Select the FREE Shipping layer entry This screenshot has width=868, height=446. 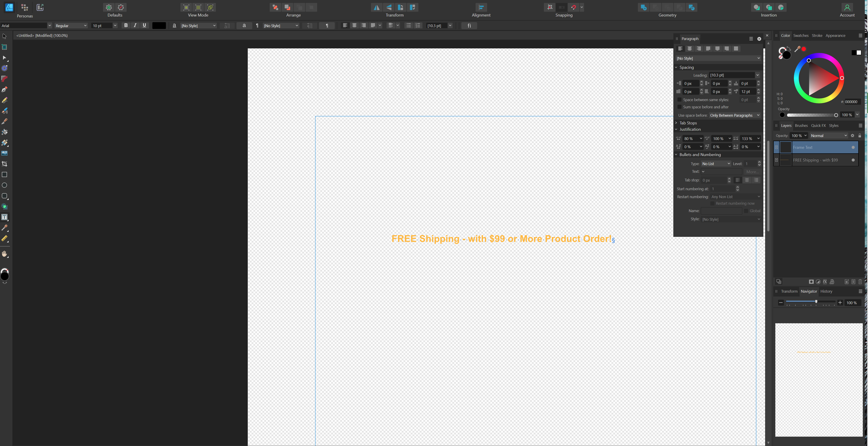pos(815,160)
